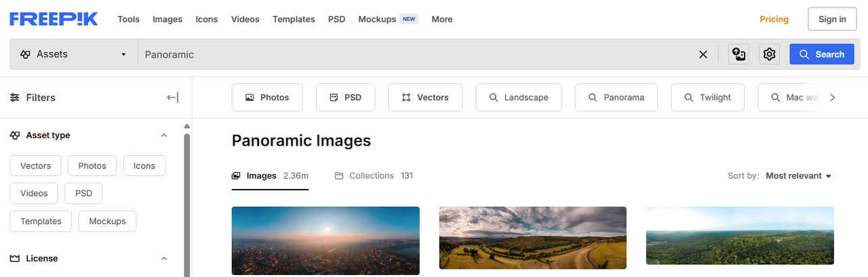The image size is (868, 277).
Task: Open the Icons menu
Action: point(207,19)
